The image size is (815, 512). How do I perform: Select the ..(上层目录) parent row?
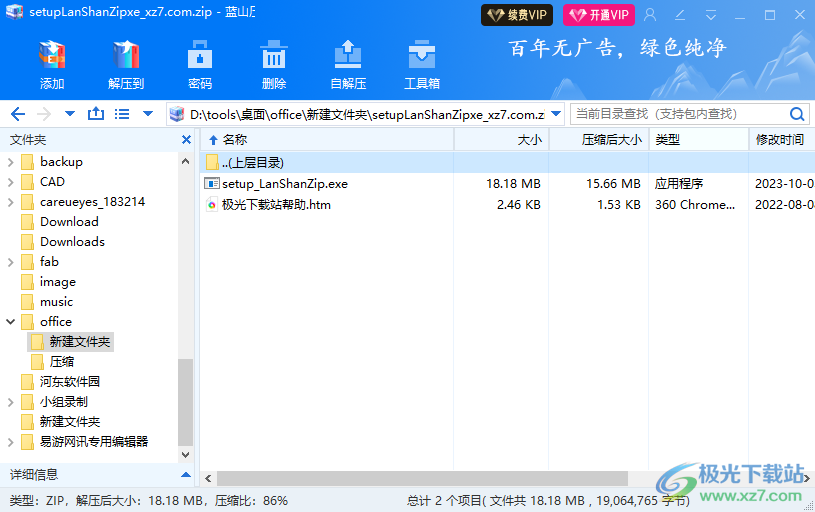coord(507,163)
